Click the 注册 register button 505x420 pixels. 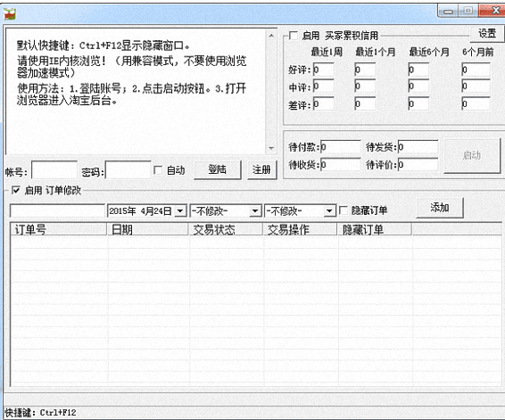261,169
